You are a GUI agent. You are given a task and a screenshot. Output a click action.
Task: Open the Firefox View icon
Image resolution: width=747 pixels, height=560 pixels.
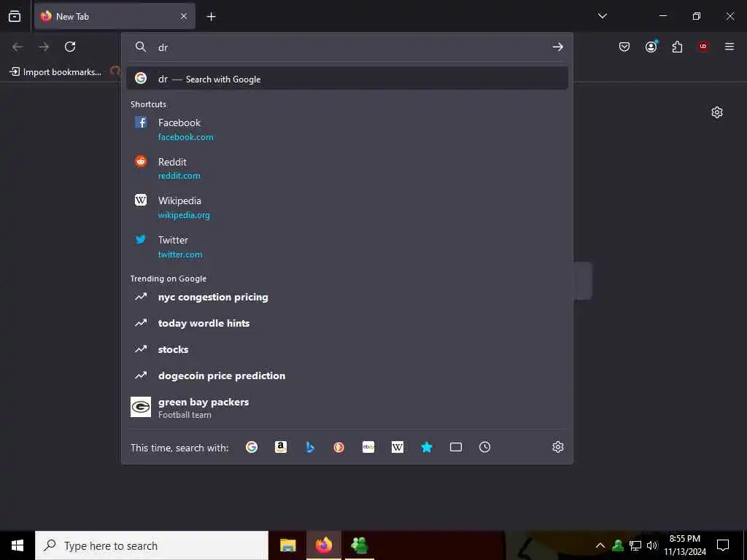(15, 16)
